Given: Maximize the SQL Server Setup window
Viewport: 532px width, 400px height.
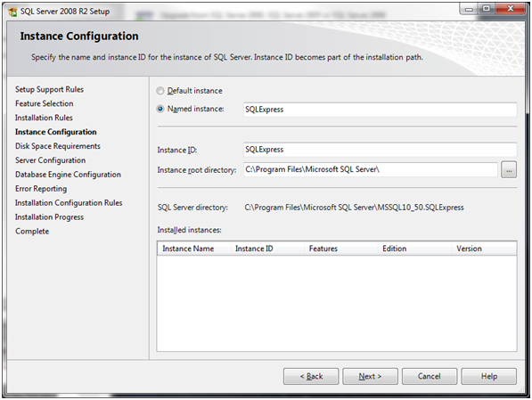Looking at the screenshot, I should point(487,9).
